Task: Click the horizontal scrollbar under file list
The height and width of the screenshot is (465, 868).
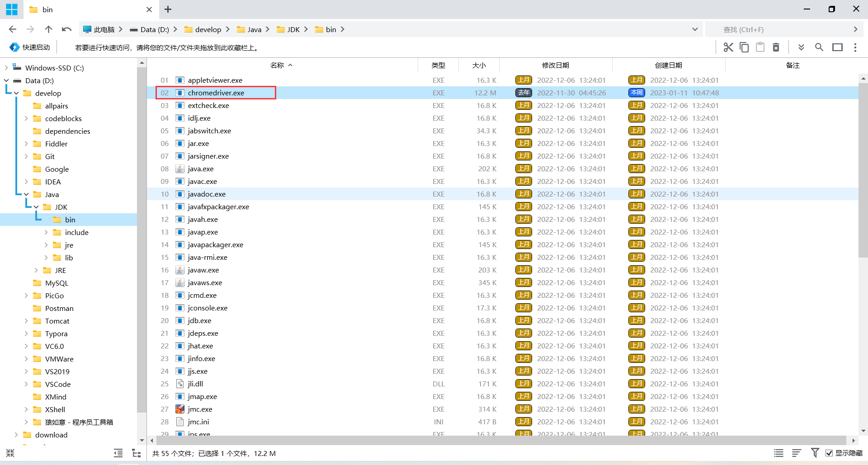Action: click(501, 440)
